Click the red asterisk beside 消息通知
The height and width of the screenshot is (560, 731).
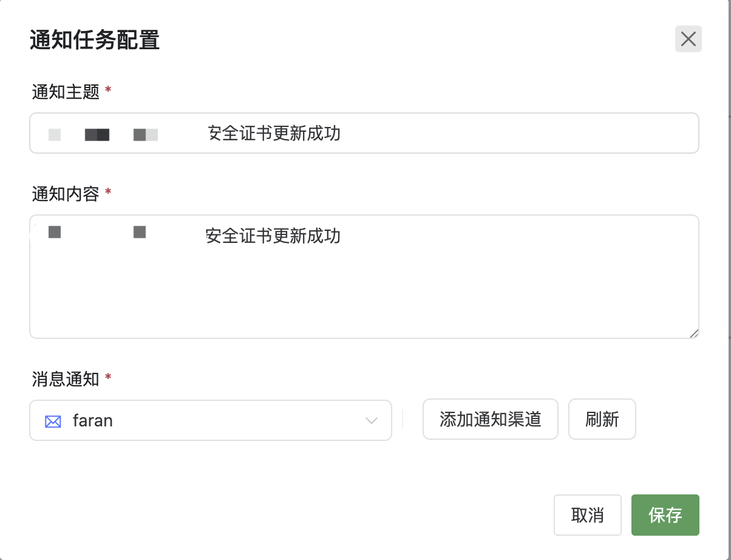click(x=108, y=378)
